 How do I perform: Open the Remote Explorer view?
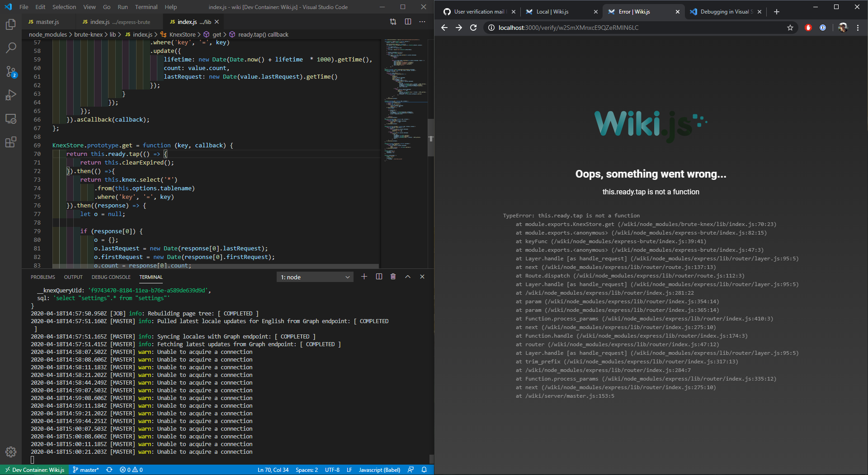(11, 118)
